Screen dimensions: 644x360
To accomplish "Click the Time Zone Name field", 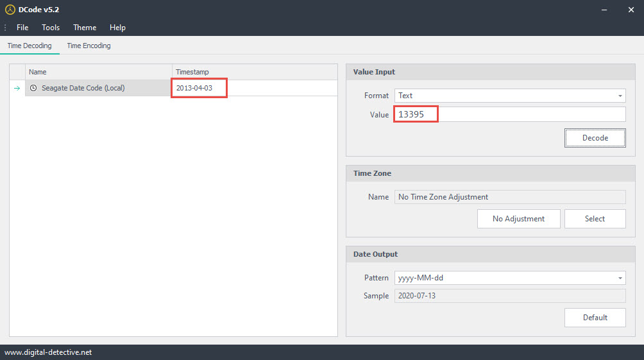I will tap(510, 197).
